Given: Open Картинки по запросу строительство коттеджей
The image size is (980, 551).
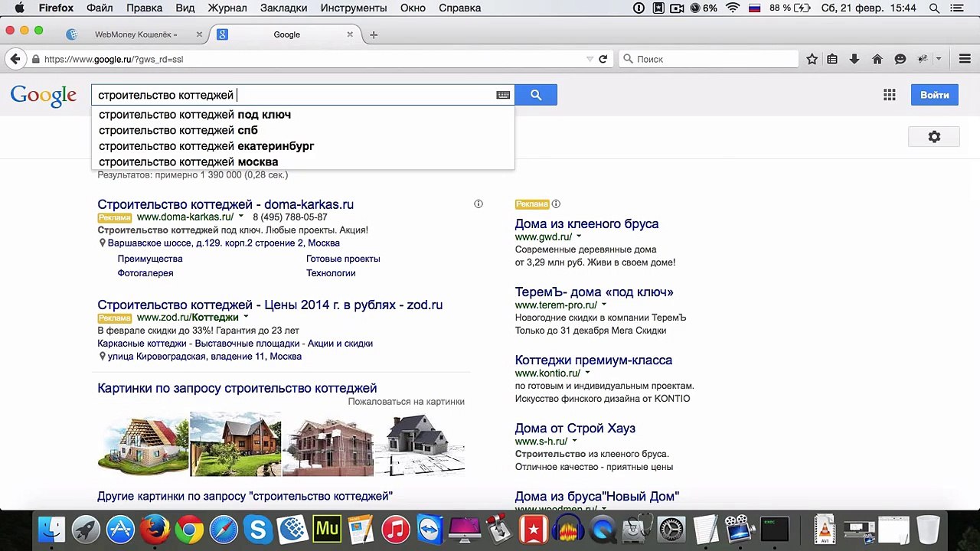Looking at the screenshot, I should (237, 388).
